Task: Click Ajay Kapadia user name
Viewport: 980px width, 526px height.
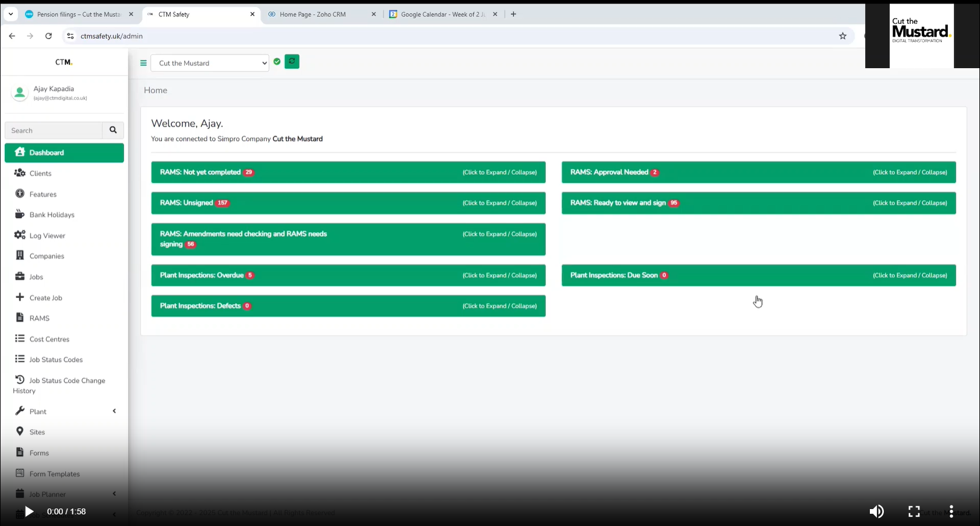Action: tap(54, 89)
